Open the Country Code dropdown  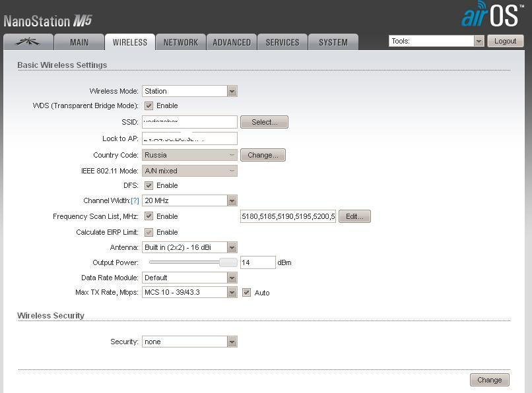189,155
